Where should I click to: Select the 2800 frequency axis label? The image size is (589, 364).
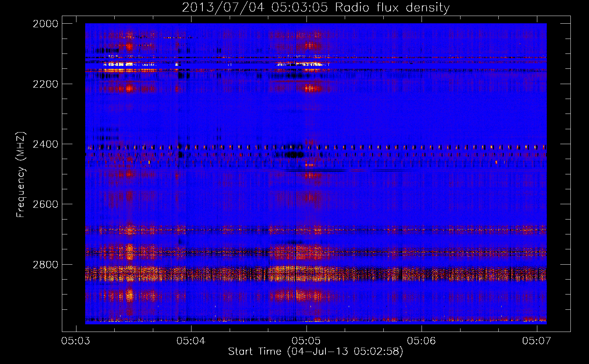pyautogui.click(x=46, y=265)
